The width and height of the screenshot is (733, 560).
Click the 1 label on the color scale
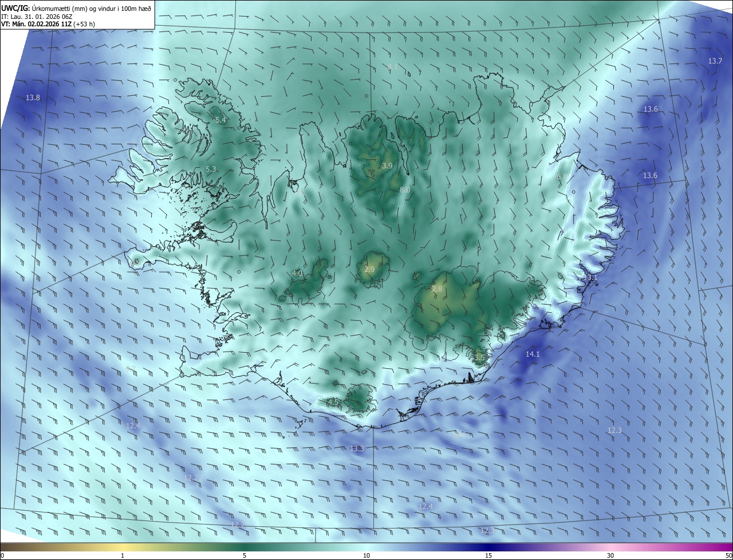tap(123, 555)
